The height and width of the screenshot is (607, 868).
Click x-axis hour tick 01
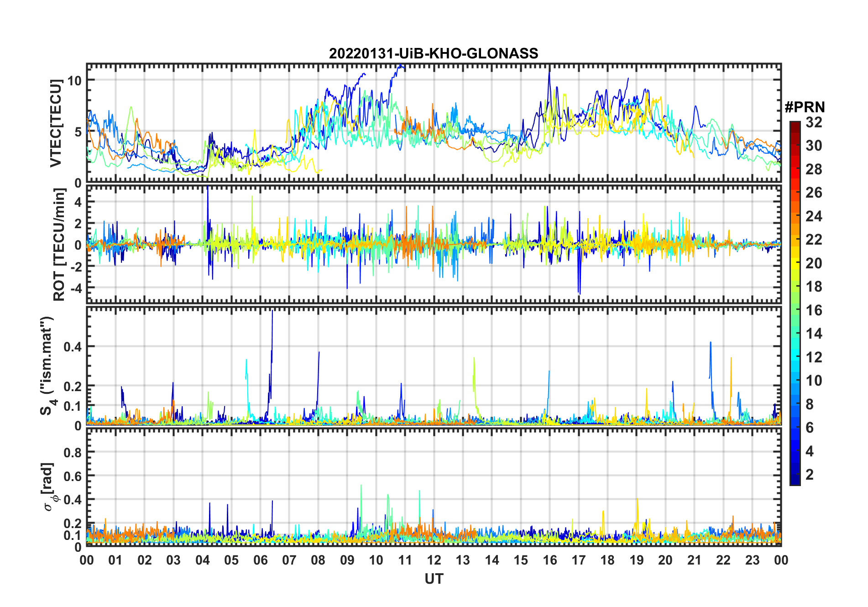click(115, 560)
